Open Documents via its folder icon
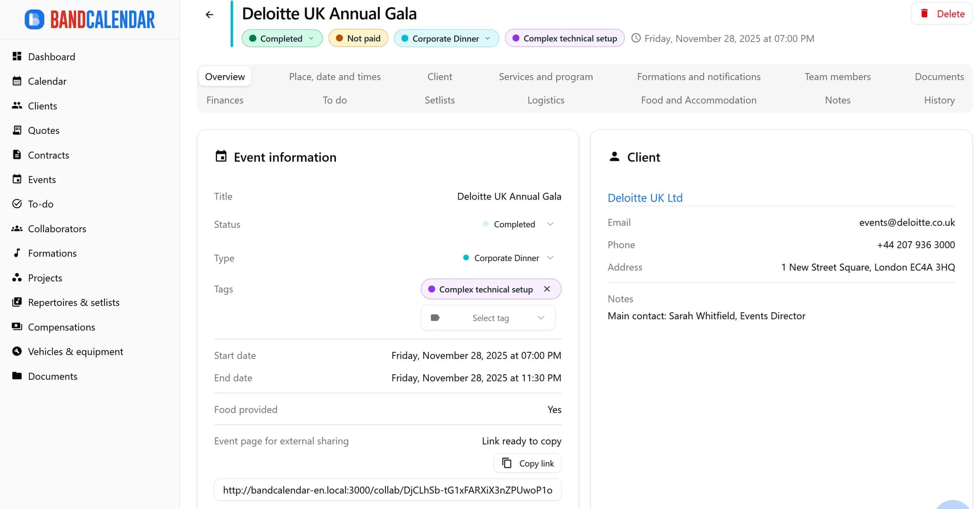 (x=17, y=376)
